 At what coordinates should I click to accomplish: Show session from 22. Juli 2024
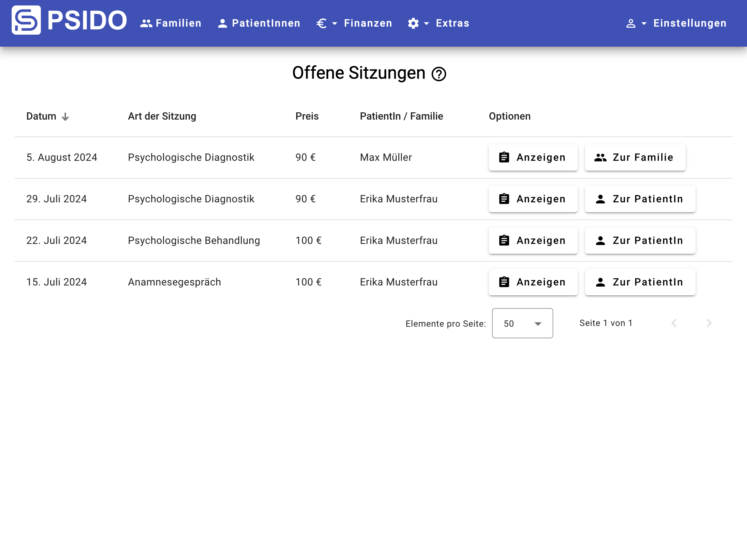533,241
